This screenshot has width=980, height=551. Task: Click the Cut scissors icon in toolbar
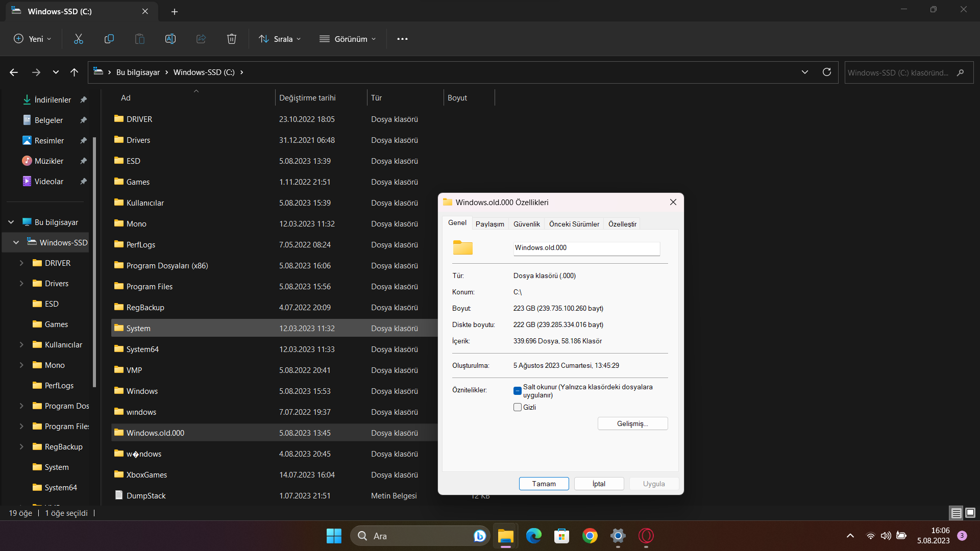[x=79, y=39]
